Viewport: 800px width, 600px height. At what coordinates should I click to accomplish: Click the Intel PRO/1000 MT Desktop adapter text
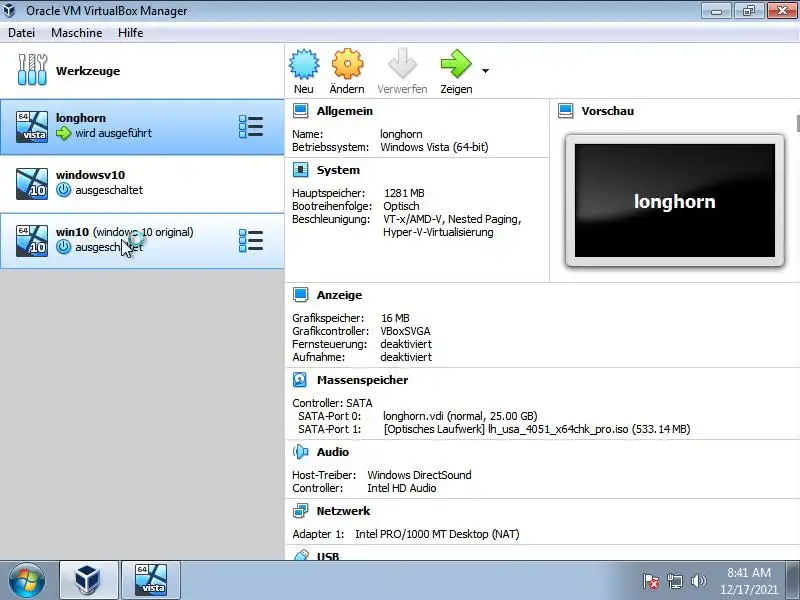tap(437, 534)
